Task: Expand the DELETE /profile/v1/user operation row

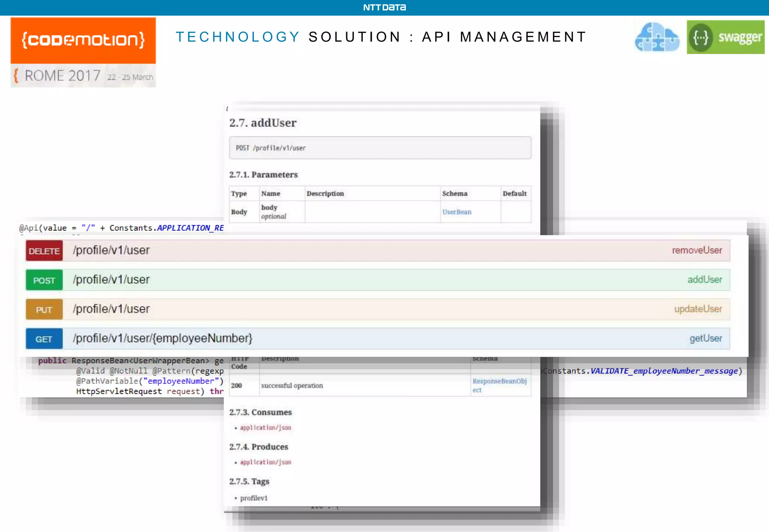Action: click(112, 250)
